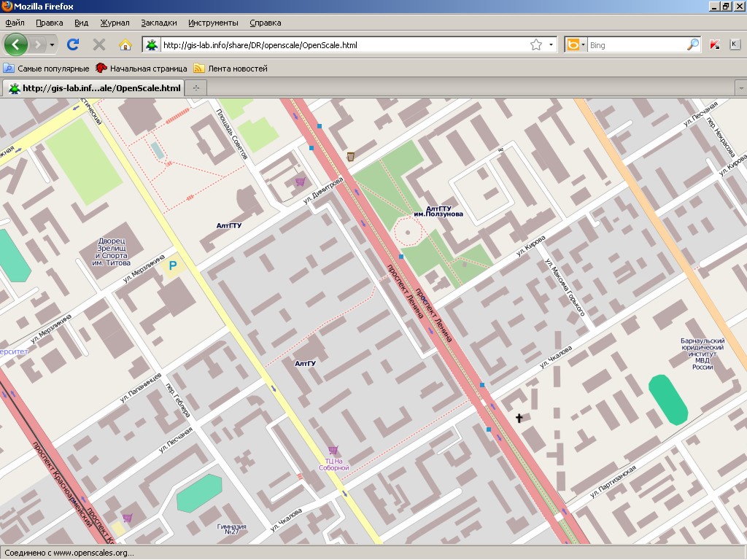Viewport: 747px width, 560px height.
Task: Open the Bing search engine dropdown
Action: tap(576, 44)
